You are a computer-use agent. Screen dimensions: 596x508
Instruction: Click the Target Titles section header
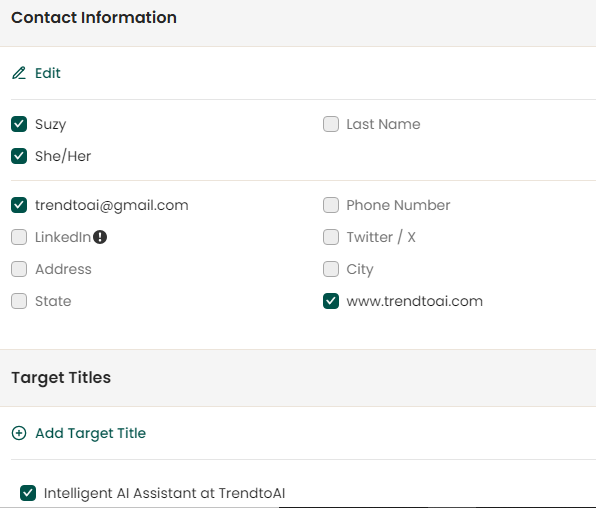61,378
